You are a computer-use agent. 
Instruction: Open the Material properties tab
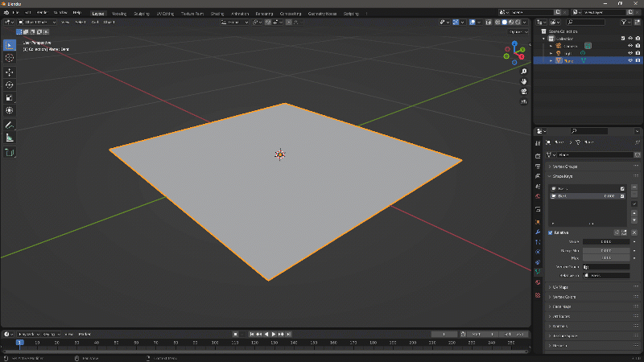click(538, 282)
